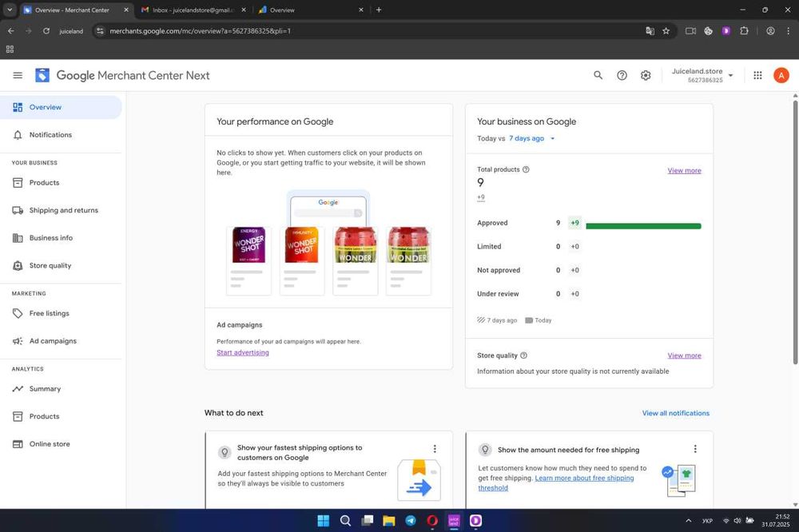Open options menu on fastest shipping card
The height and width of the screenshot is (532, 799).
(435, 449)
